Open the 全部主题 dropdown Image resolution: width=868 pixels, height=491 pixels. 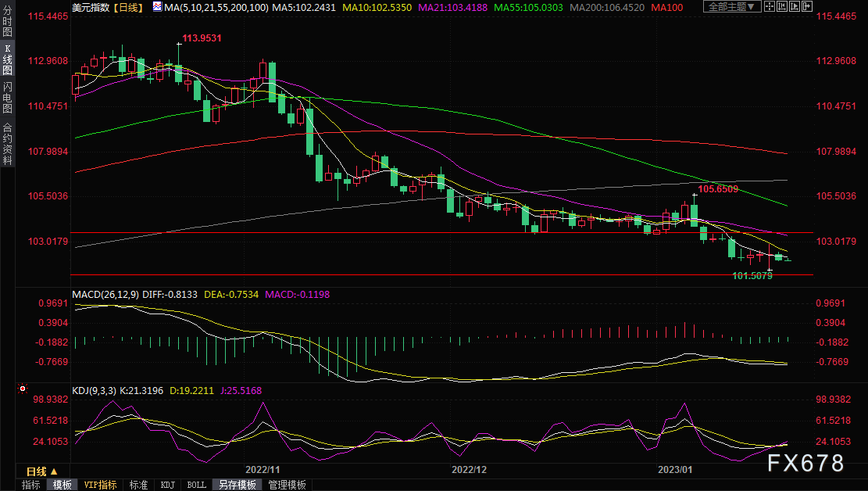(731, 7)
